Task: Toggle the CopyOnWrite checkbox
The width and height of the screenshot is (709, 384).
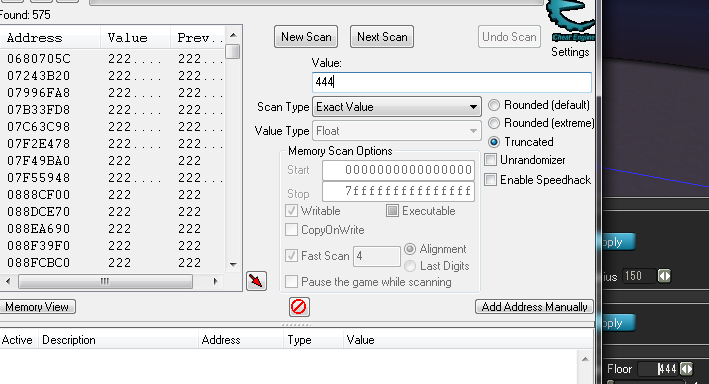Action: [292, 230]
